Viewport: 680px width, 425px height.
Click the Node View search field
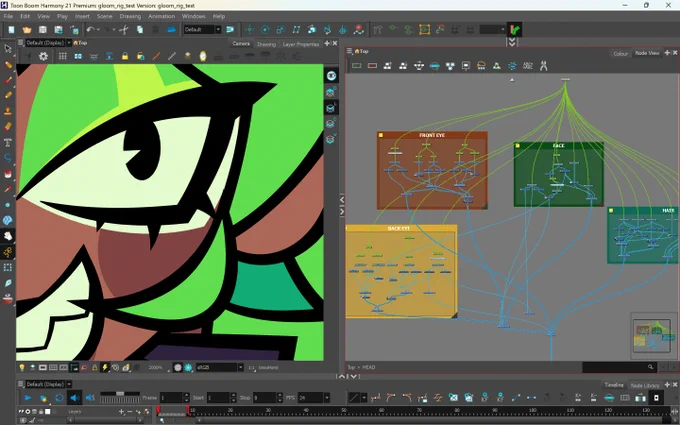click(x=618, y=367)
